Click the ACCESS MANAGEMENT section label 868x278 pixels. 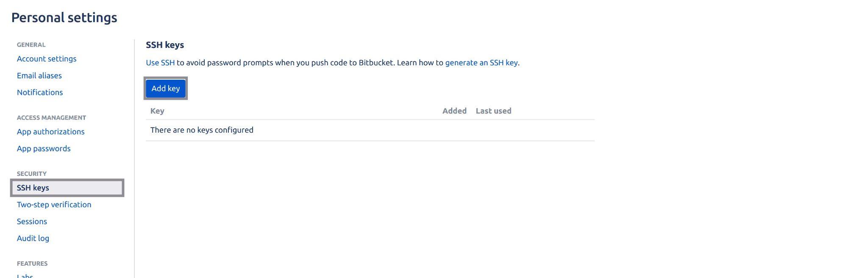click(51, 117)
